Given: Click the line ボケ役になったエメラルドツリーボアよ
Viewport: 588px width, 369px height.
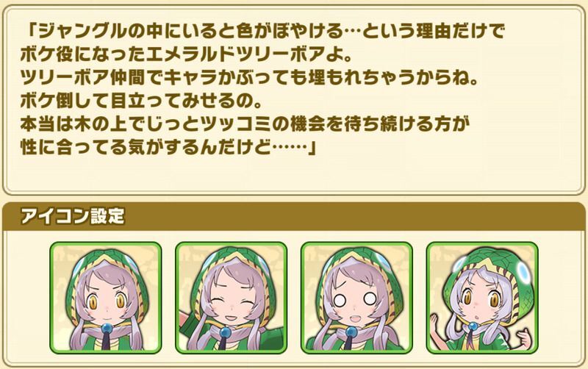Looking at the screenshot, I should coord(186,54).
